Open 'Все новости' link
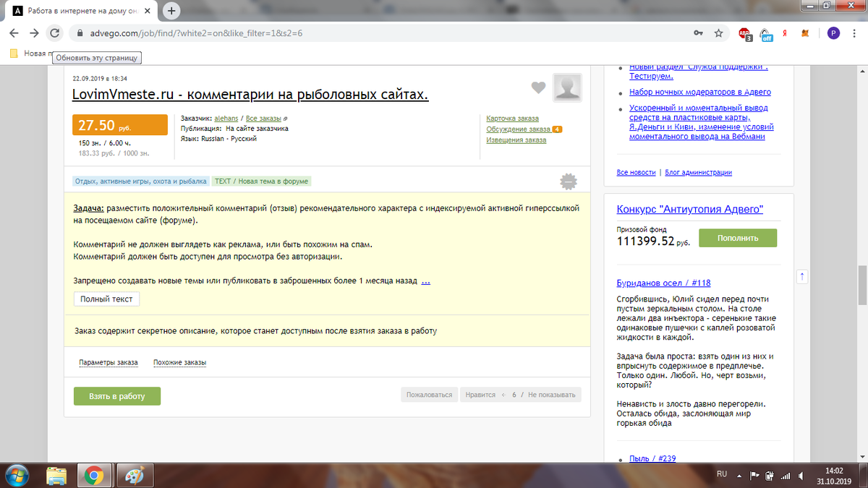The image size is (868, 488). pos(637,173)
